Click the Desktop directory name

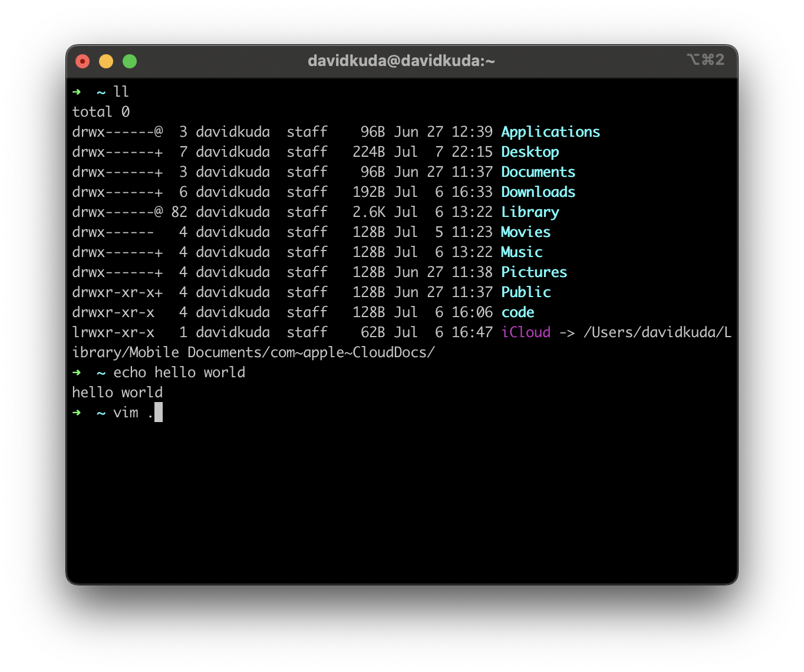click(x=530, y=152)
